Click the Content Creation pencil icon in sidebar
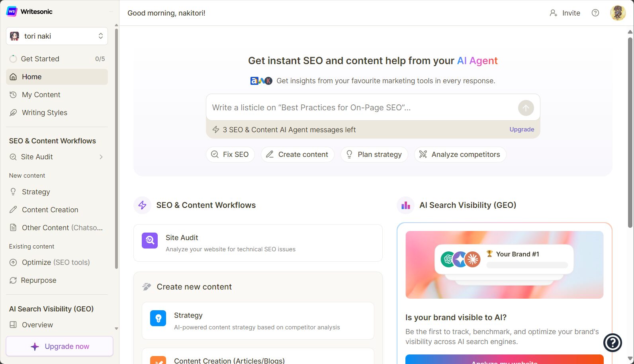The image size is (634, 364). tap(13, 210)
